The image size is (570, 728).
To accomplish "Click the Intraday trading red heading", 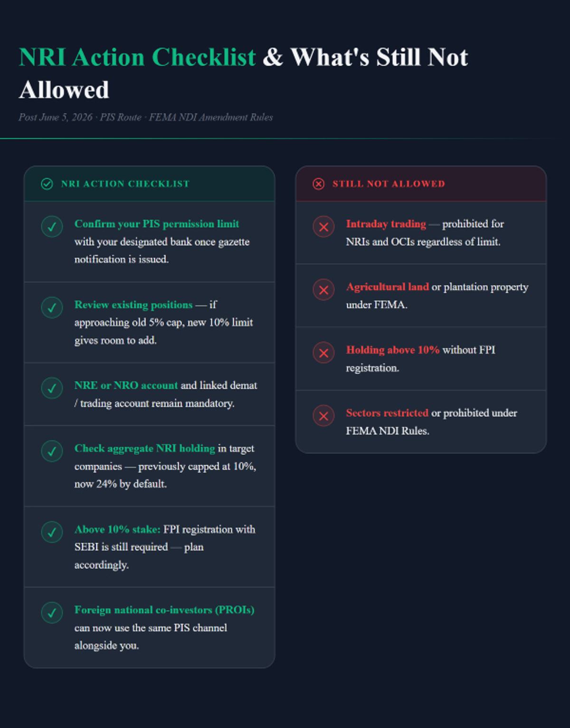I will (386, 224).
